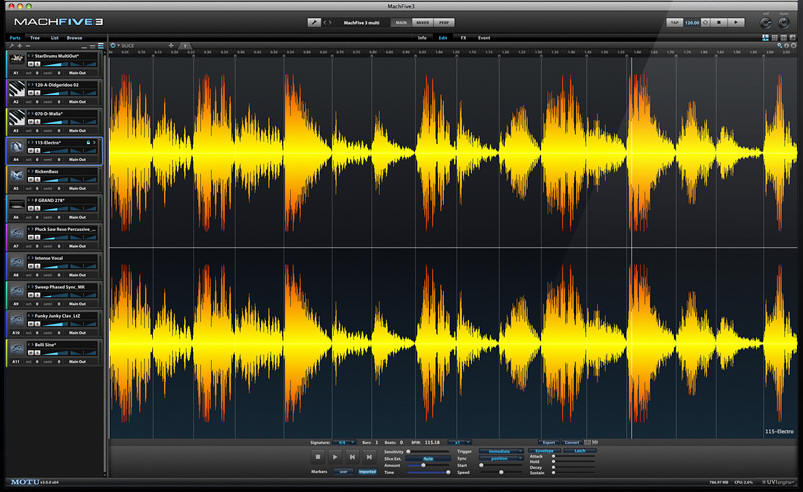
Task: Toggle the Latch button
Action: (580, 451)
